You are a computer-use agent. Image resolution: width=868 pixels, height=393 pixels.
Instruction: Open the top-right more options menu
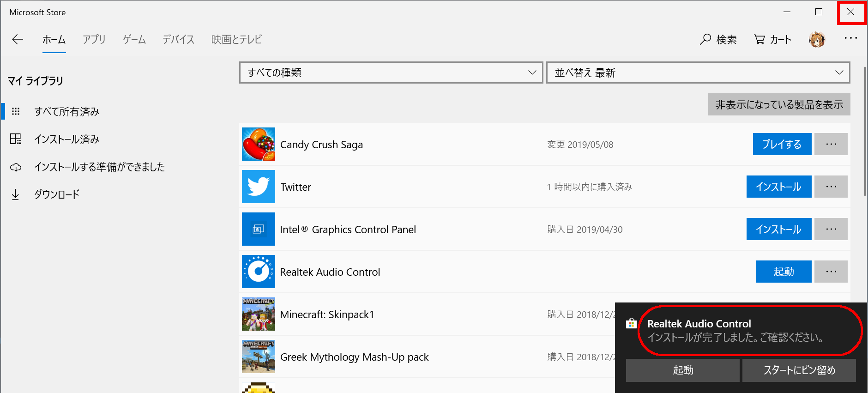(850, 38)
